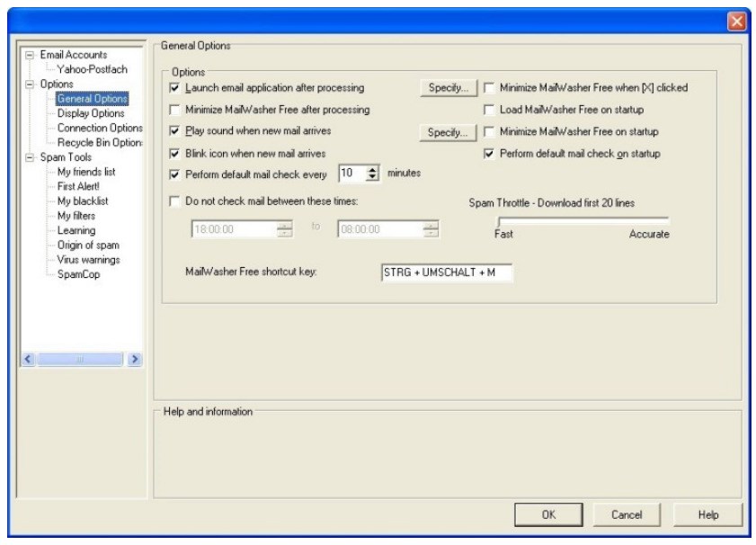Open the Help button

pos(708,515)
